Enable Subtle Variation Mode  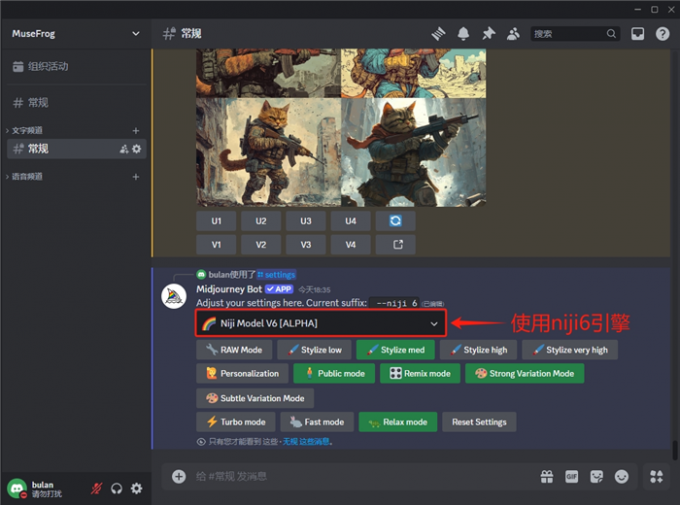[255, 398]
